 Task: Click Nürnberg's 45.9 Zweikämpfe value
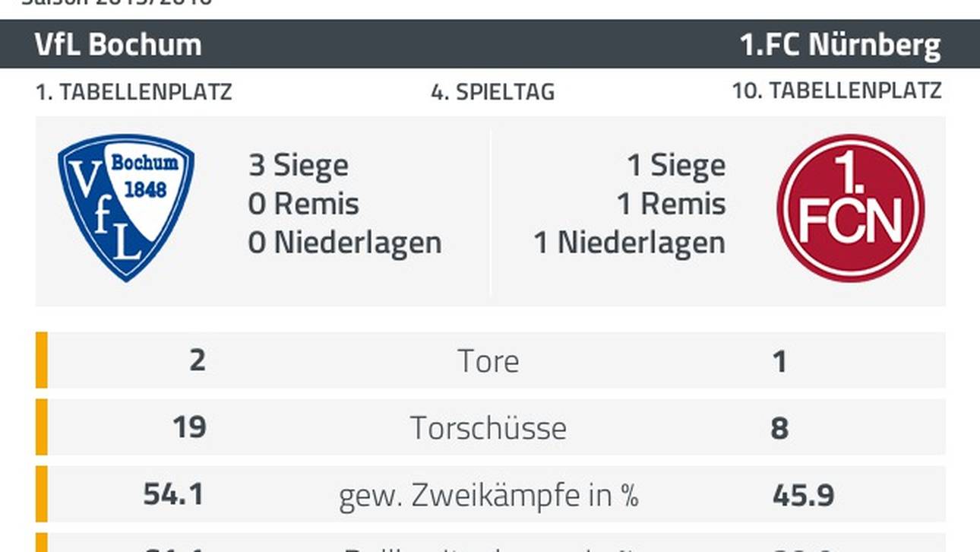pyautogui.click(x=803, y=495)
